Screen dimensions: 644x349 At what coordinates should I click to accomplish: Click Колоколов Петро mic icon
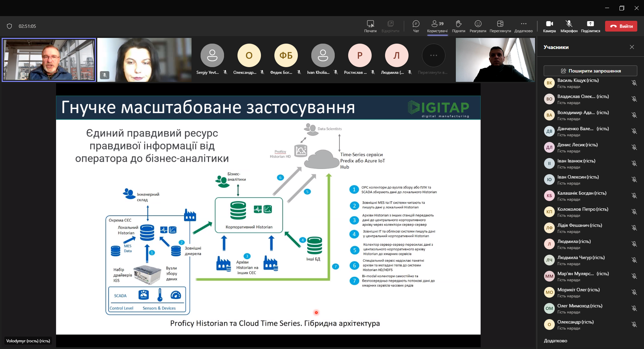point(634,212)
